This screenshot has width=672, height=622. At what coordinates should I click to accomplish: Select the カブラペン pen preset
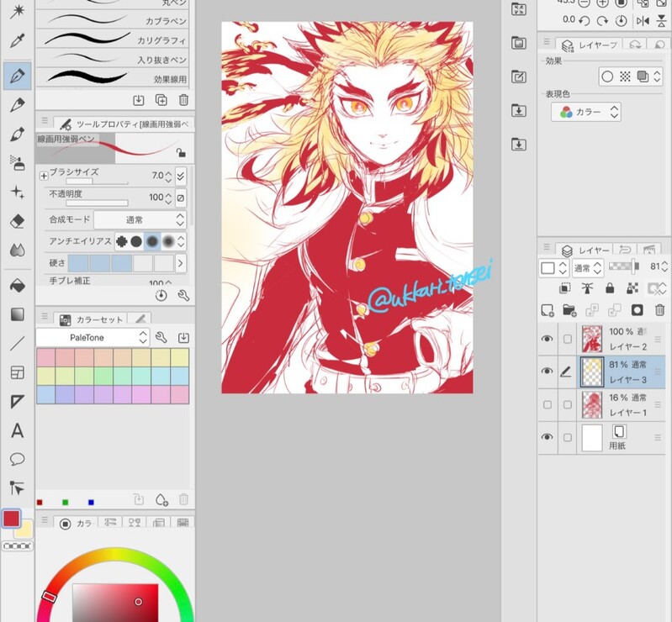coord(113,19)
